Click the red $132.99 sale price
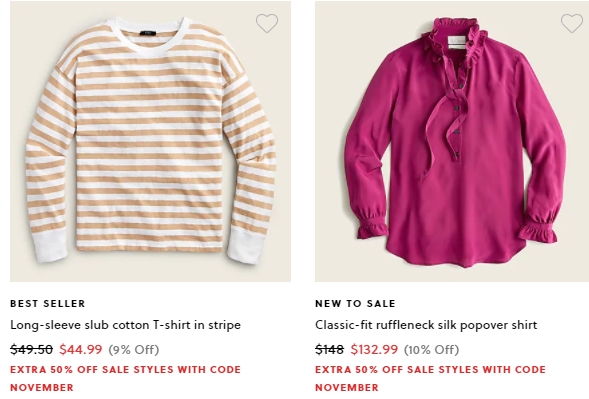589x399 pixels. click(374, 349)
